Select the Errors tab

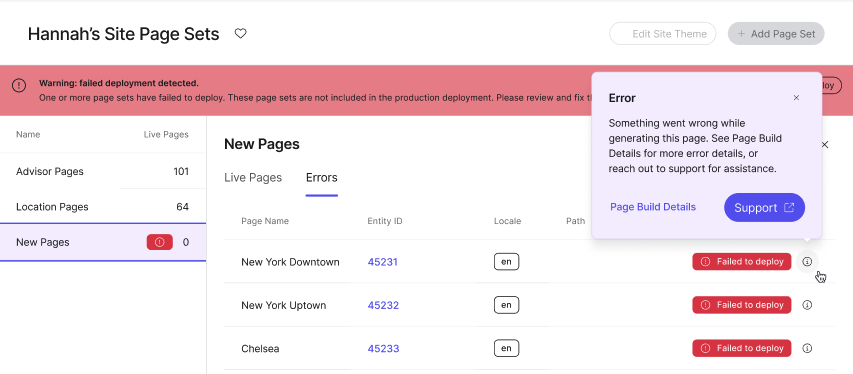point(322,177)
